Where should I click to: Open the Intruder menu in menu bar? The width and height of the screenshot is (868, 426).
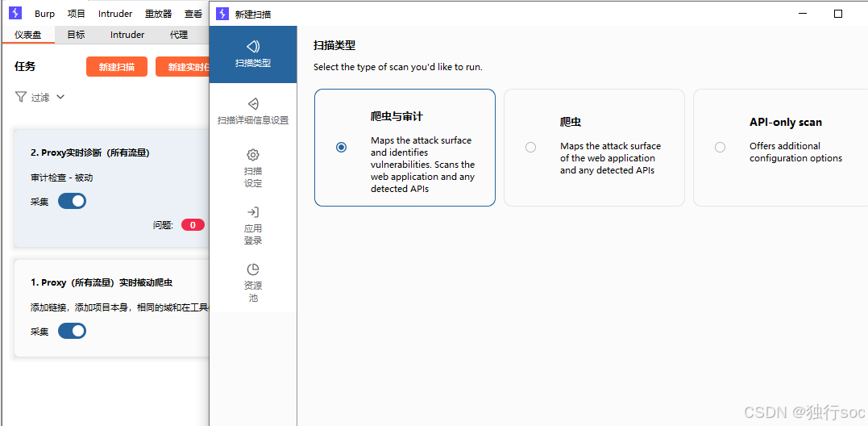click(x=115, y=14)
